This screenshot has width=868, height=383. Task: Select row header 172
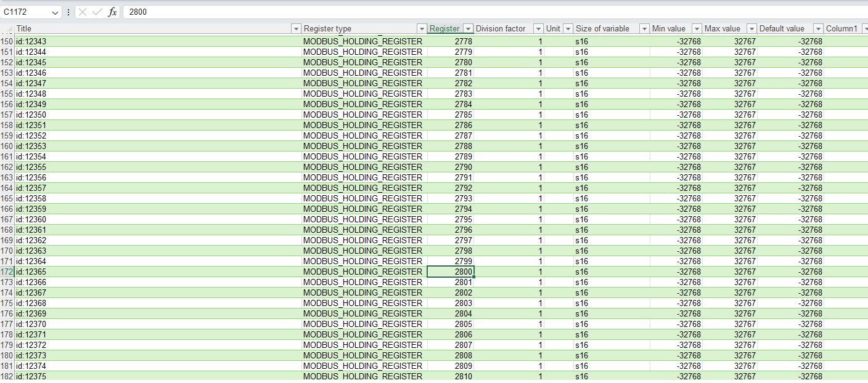pyautogui.click(x=7, y=272)
